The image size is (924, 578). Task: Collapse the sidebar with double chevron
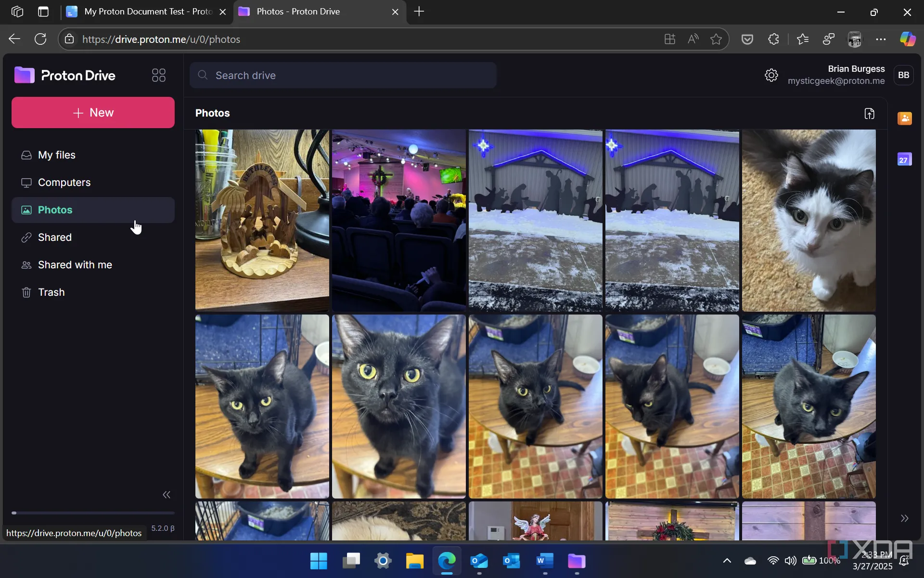[167, 495]
